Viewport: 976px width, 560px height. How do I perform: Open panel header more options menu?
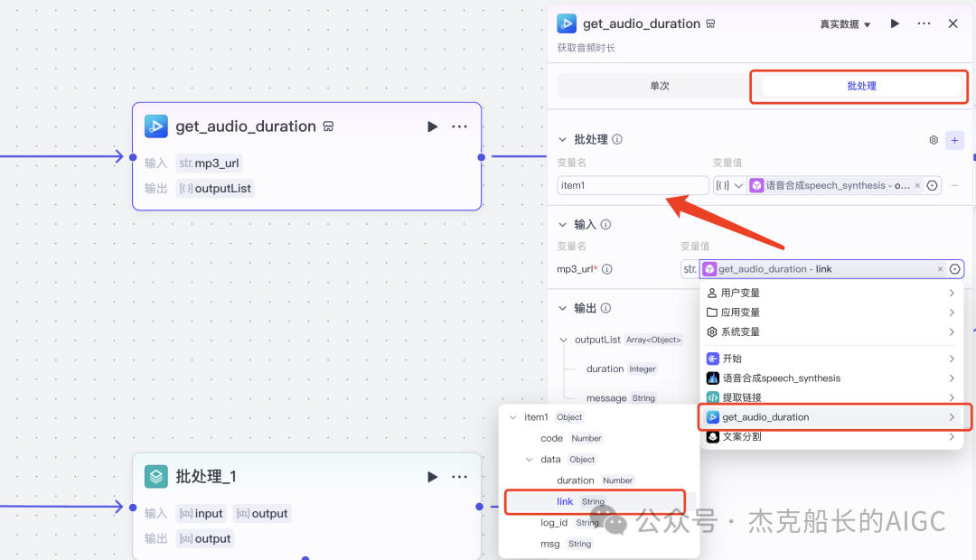click(924, 23)
